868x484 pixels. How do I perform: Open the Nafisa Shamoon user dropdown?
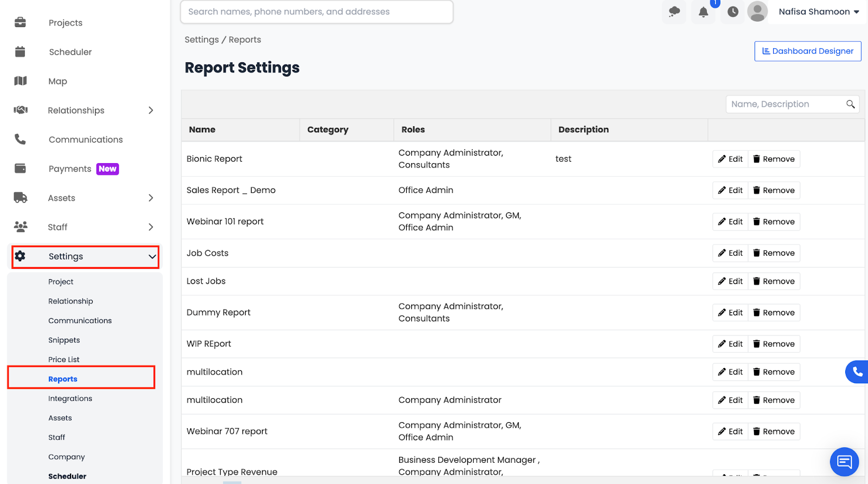(x=819, y=12)
